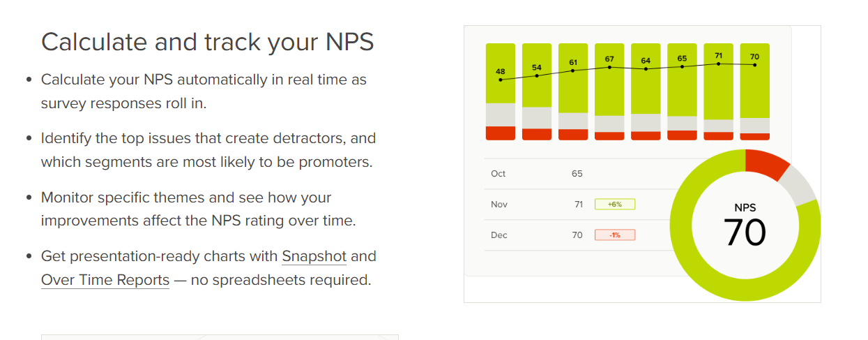Select the Nov row label
The width and height of the screenshot is (868, 340).
point(498,205)
